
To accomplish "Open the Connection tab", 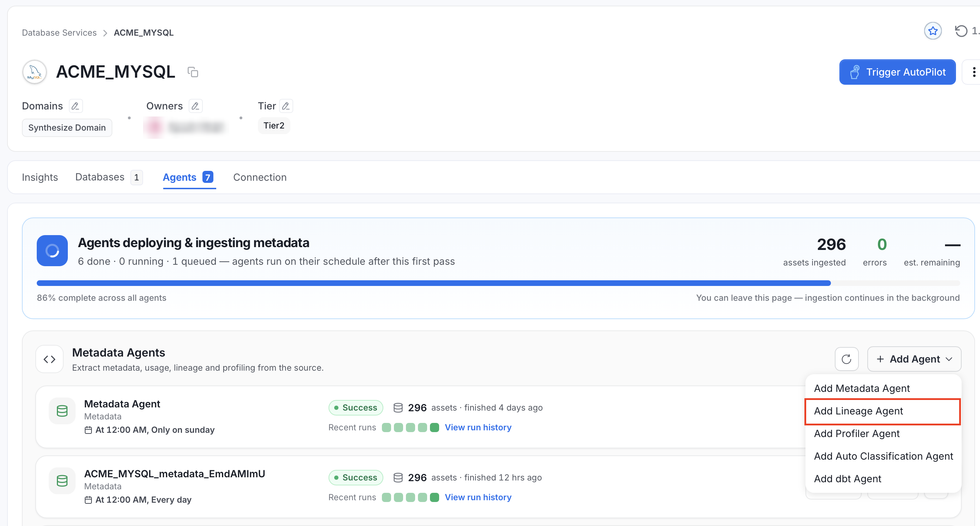I will point(260,178).
